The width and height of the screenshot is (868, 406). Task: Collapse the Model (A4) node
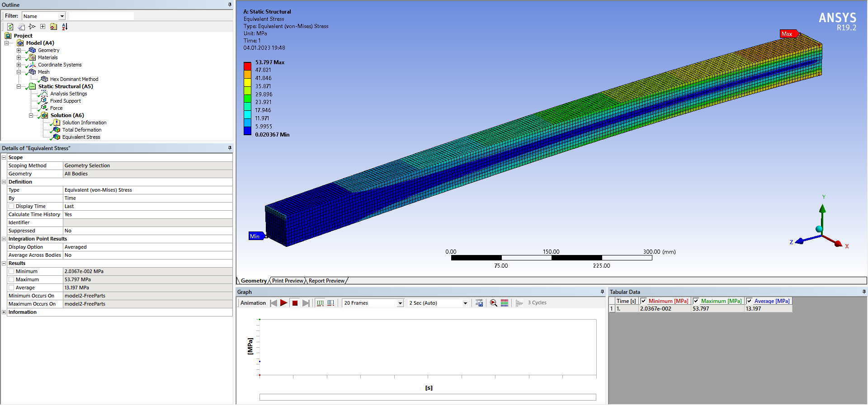[x=6, y=43]
